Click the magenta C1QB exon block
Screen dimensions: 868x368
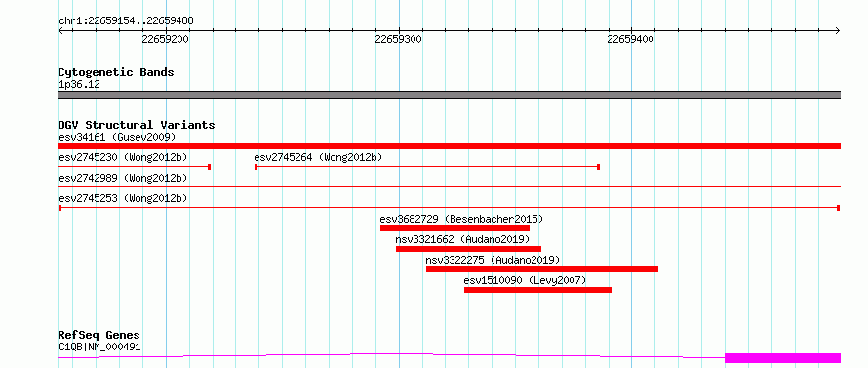pyautogui.click(x=782, y=358)
